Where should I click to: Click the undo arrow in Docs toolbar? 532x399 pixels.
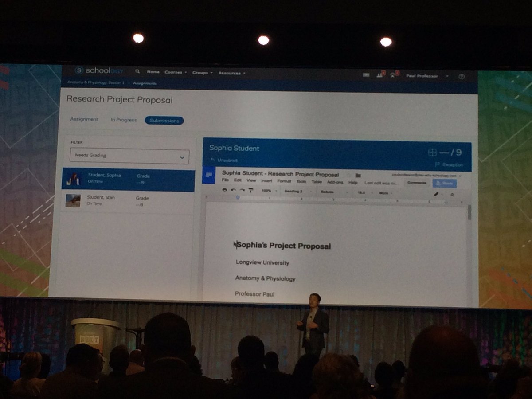click(233, 190)
